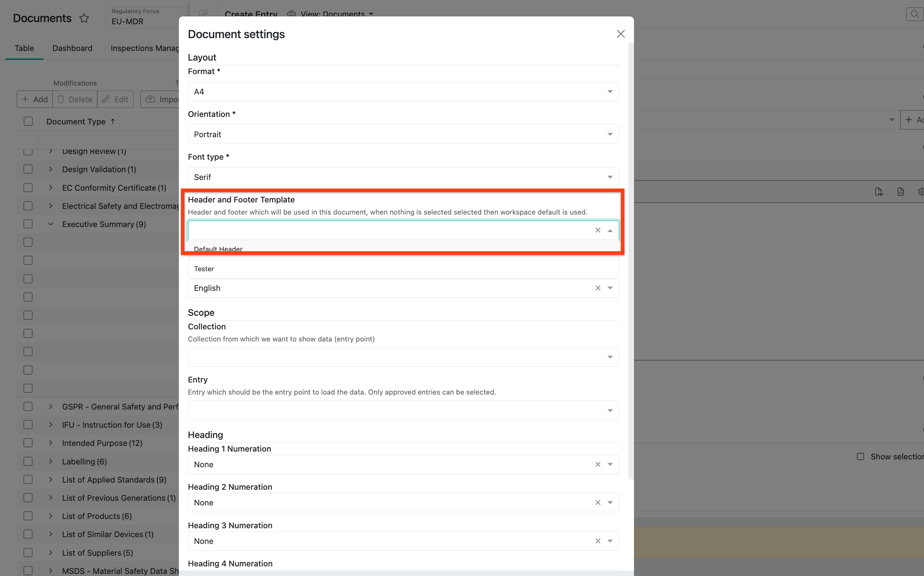Check the Intended Purpose row checkbox
This screenshot has height=576, width=924.
[x=28, y=443]
